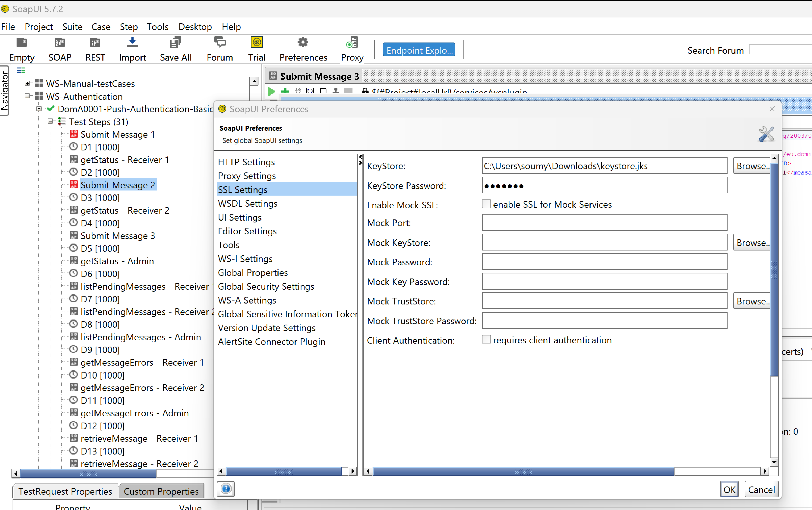Expand the WS-Manual-testCases tree node

(x=28, y=83)
